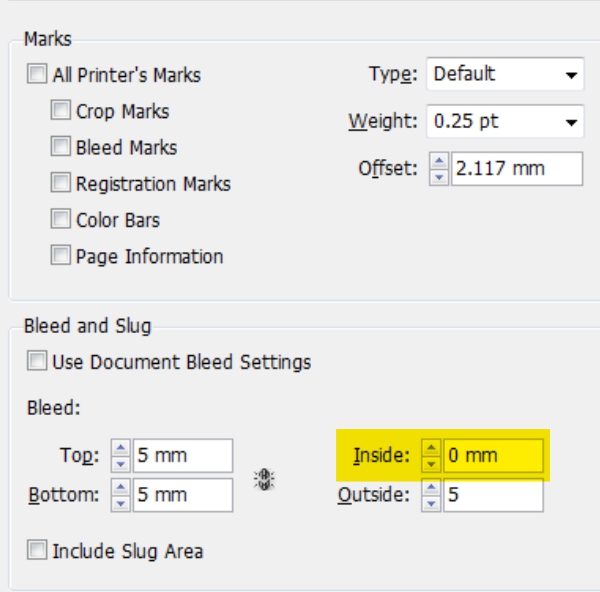The width and height of the screenshot is (600, 592).
Task: Decrease the Offset value with down arrow
Action: coord(439,176)
